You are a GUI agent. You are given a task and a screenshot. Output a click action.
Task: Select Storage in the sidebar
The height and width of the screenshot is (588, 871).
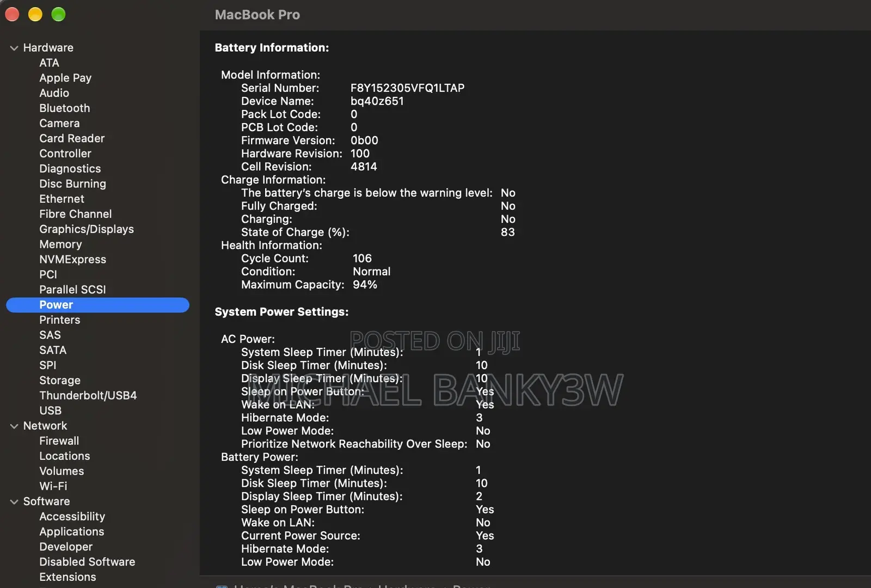[60, 381]
